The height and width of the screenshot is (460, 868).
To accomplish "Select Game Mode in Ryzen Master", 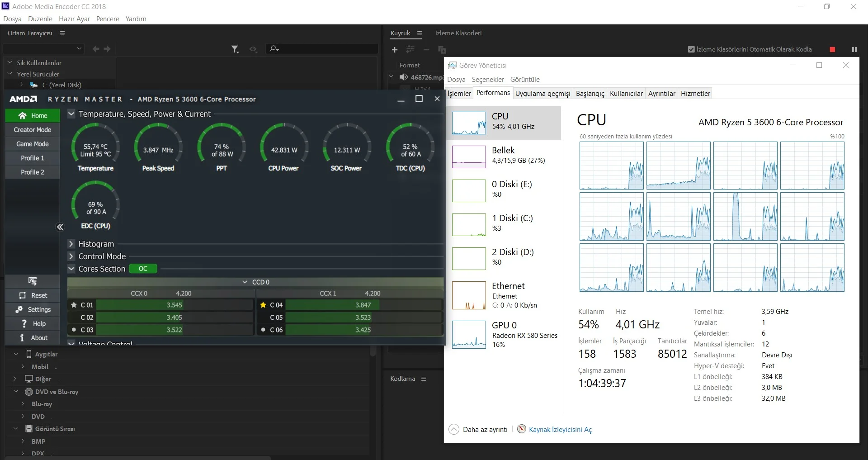I will point(33,144).
